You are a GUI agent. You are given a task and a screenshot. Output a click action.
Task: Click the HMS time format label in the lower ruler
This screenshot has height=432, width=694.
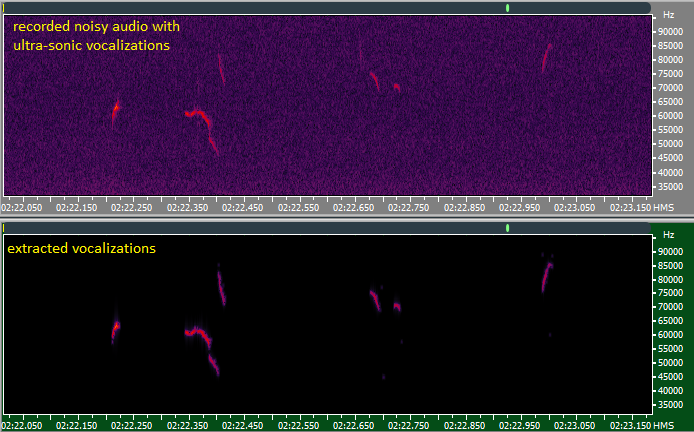(x=663, y=426)
